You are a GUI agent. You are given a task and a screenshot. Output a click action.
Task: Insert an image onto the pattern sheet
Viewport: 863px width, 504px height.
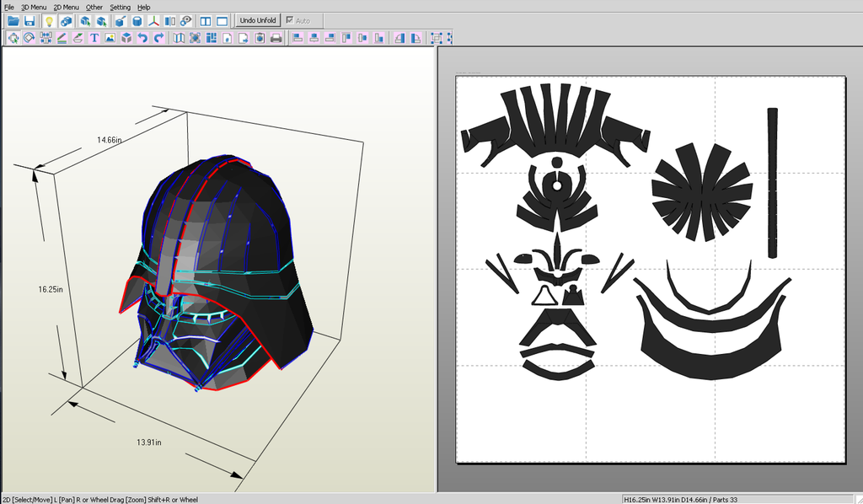(110, 37)
